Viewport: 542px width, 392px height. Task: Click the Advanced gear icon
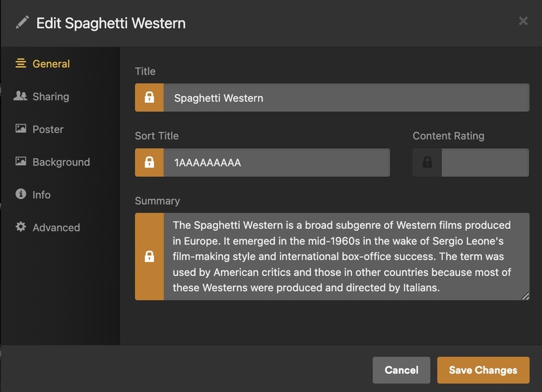point(21,227)
